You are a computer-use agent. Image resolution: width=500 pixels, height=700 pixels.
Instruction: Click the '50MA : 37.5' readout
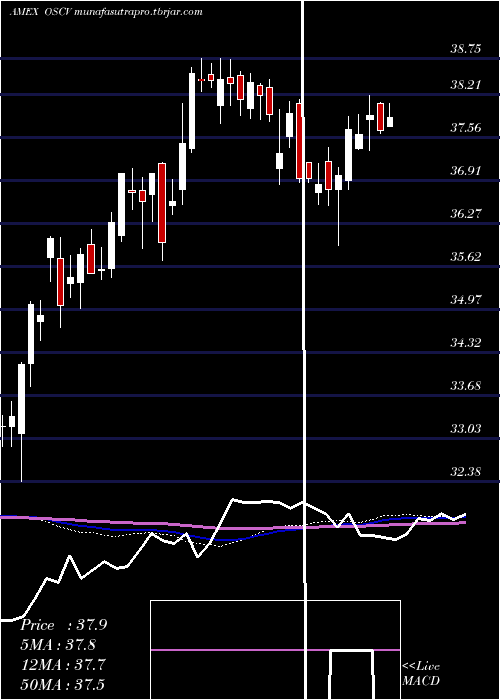[x=63, y=684]
